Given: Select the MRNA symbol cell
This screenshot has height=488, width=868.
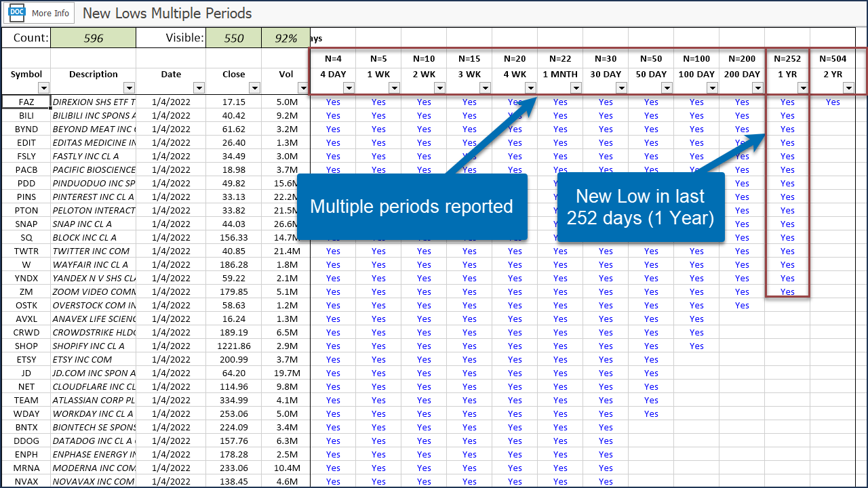Looking at the screenshot, I should click(26, 468).
